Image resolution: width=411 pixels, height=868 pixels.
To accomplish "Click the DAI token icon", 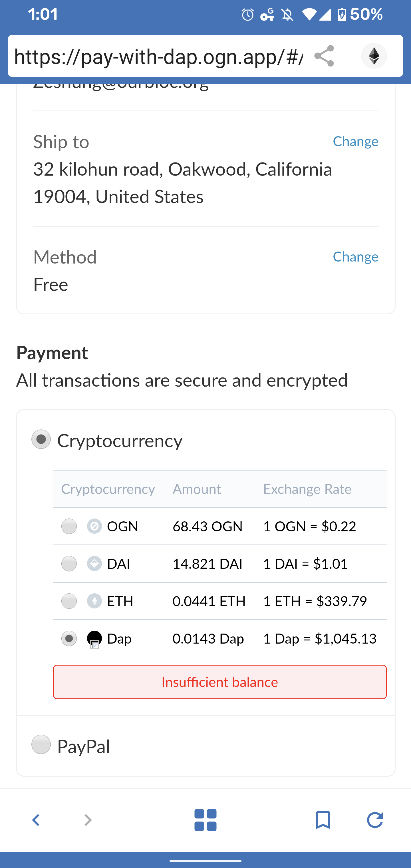I will point(94,563).
